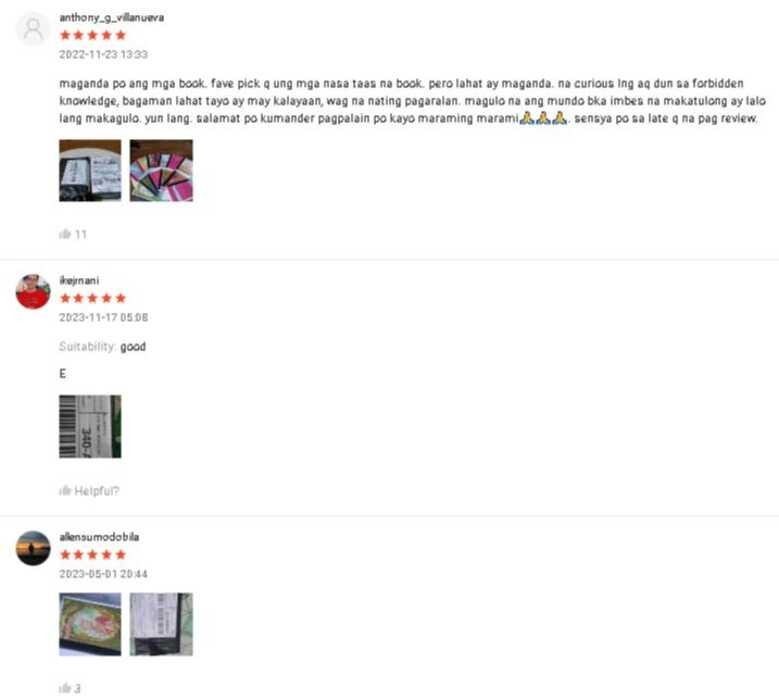The width and height of the screenshot is (779, 700).
Task: Open anthony's first book photo thumbnail
Action: (90, 170)
